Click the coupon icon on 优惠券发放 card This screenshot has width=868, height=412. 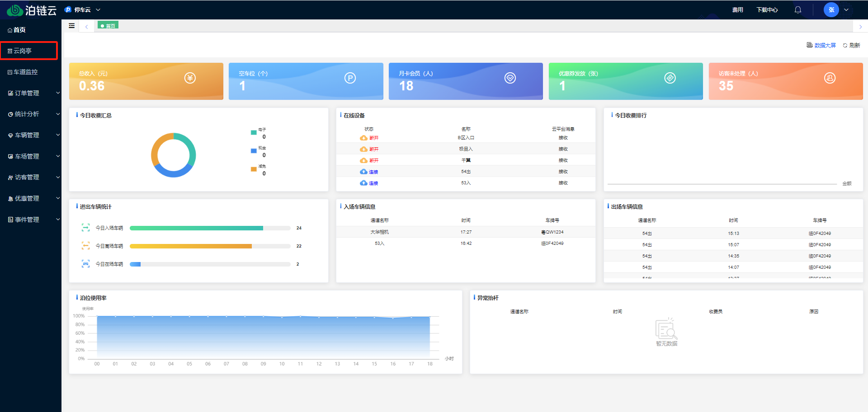pos(670,78)
